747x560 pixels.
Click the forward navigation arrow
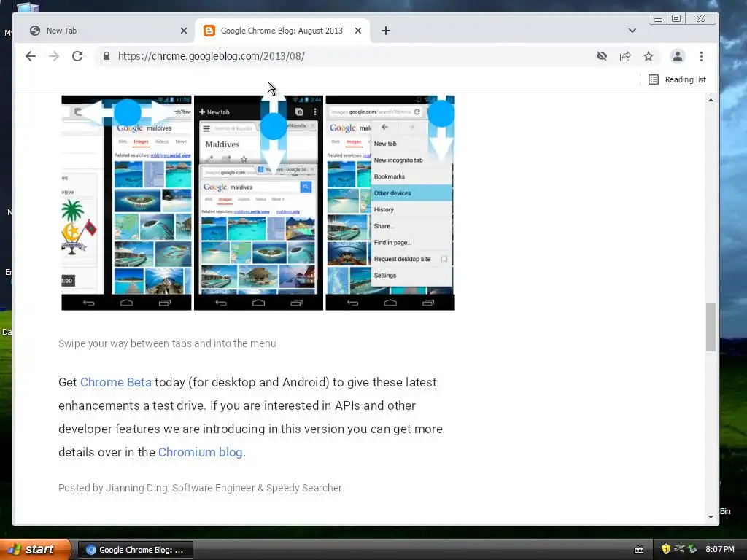coord(54,56)
